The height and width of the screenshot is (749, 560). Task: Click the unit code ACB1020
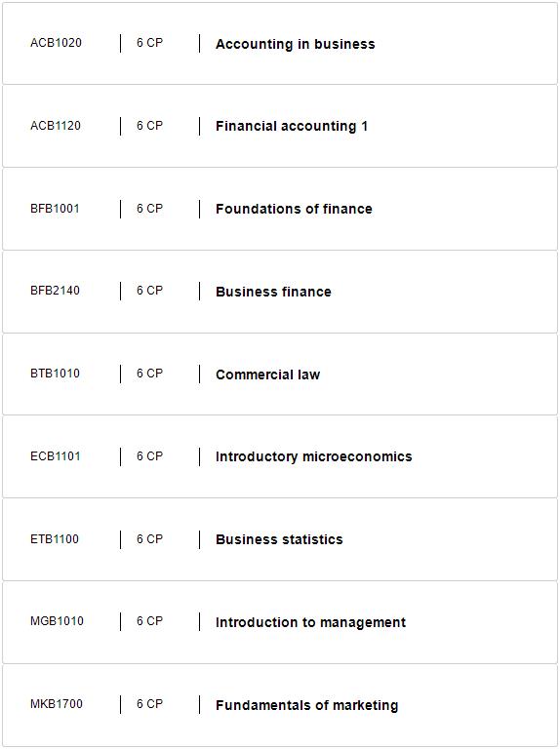pos(56,43)
